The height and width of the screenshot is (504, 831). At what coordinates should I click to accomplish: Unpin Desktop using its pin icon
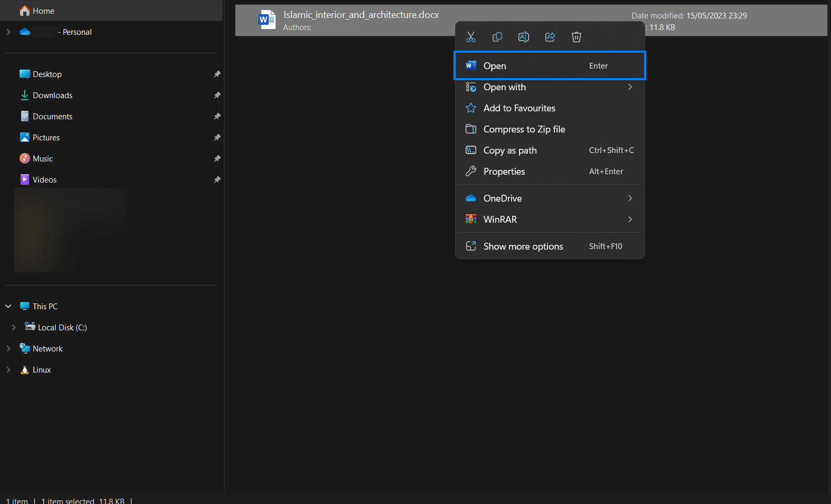point(217,74)
